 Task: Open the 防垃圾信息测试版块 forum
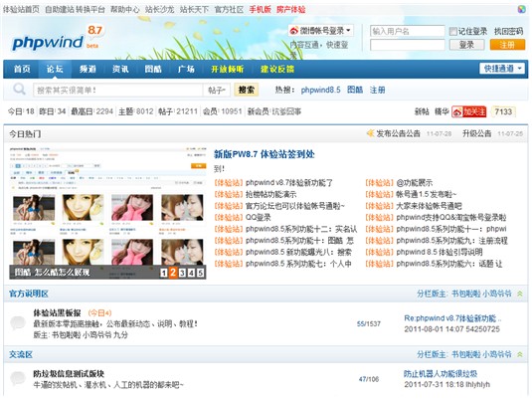coord(69,374)
